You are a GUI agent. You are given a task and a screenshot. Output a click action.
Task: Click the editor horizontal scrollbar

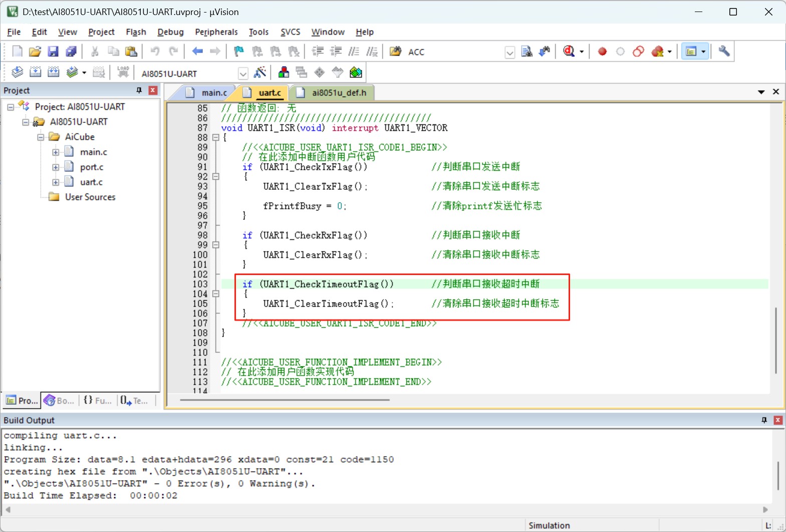coord(285,400)
